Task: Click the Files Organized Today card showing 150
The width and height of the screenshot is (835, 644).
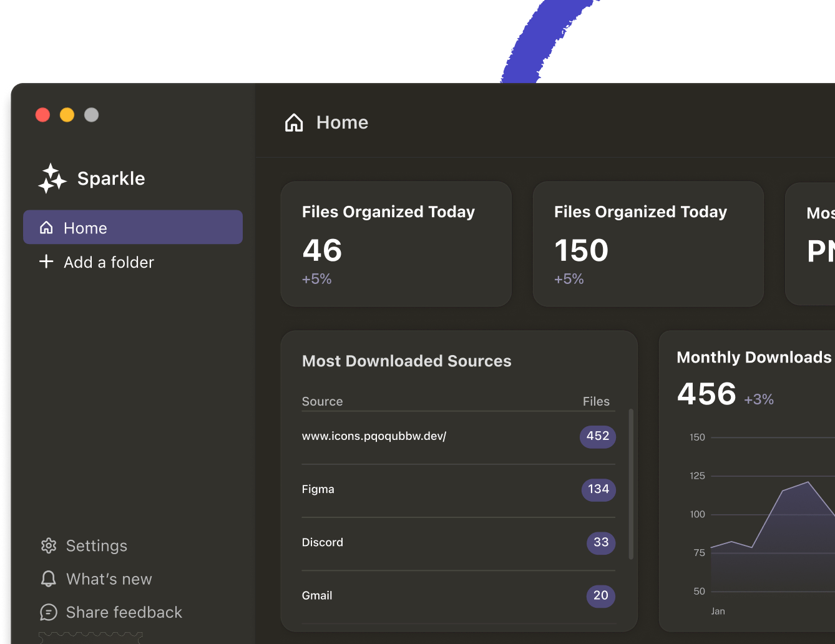Action: (648, 244)
